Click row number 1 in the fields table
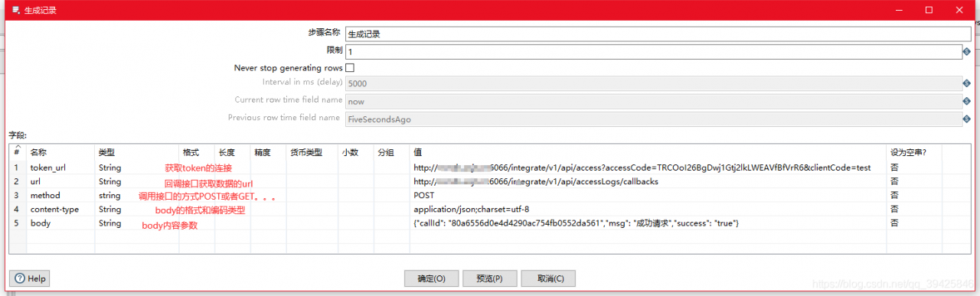Image resolution: width=980 pixels, height=296 pixels. click(x=18, y=168)
